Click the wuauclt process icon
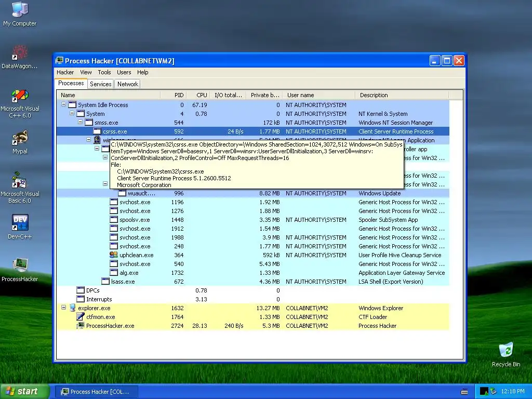The width and height of the screenshot is (532, 399). click(x=122, y=193)
